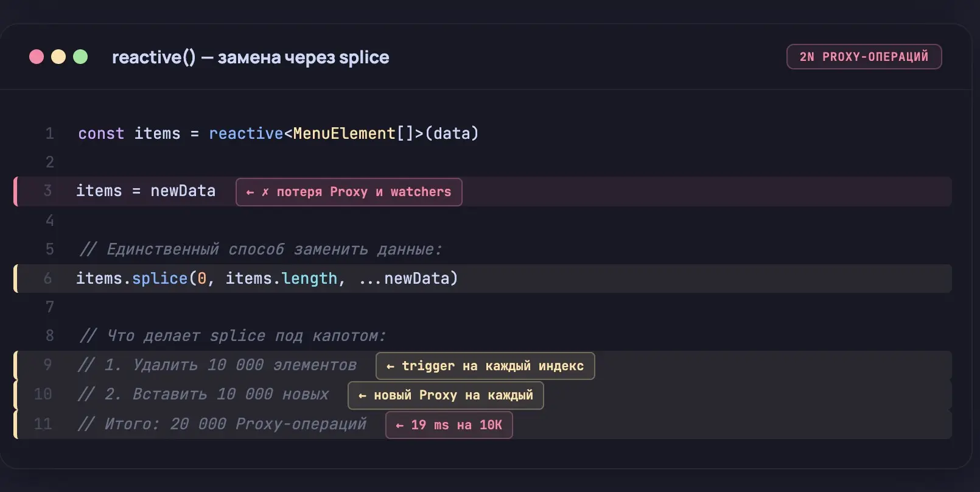Image resolution: width=980 pixels, height=492 pixels.
Task: Click the green dot in window header
Action: click(80, 57)
